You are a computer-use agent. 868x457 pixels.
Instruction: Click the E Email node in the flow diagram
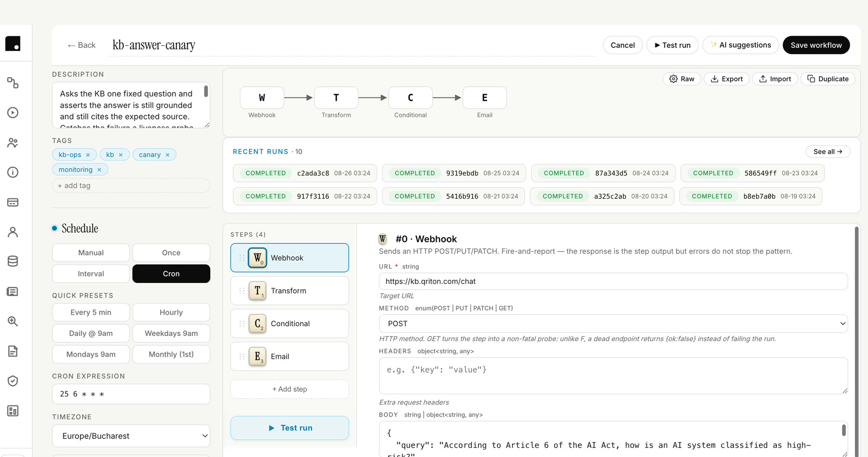tap(485, 98)
